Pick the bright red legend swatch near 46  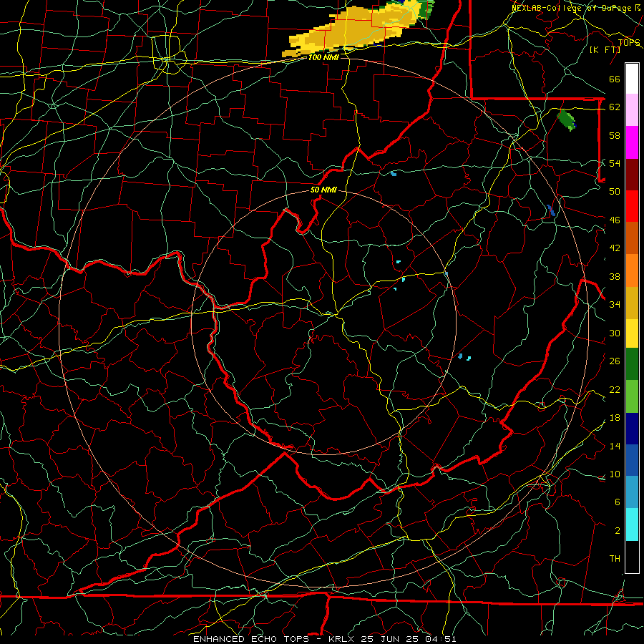(632, 206)
